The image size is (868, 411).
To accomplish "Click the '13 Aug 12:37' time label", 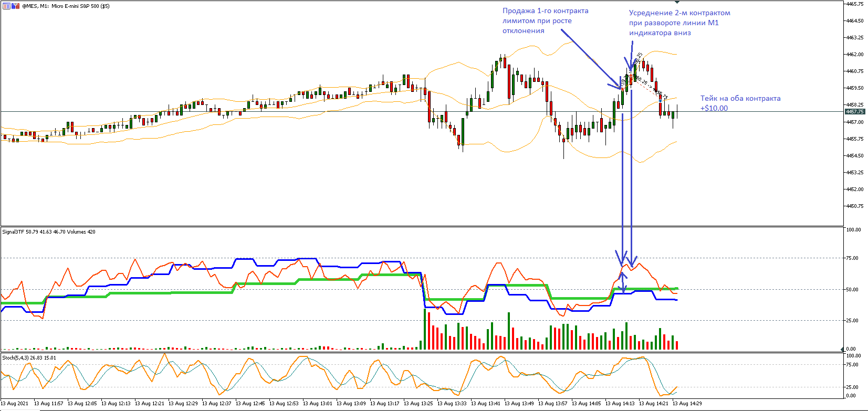I will [217, 404].
